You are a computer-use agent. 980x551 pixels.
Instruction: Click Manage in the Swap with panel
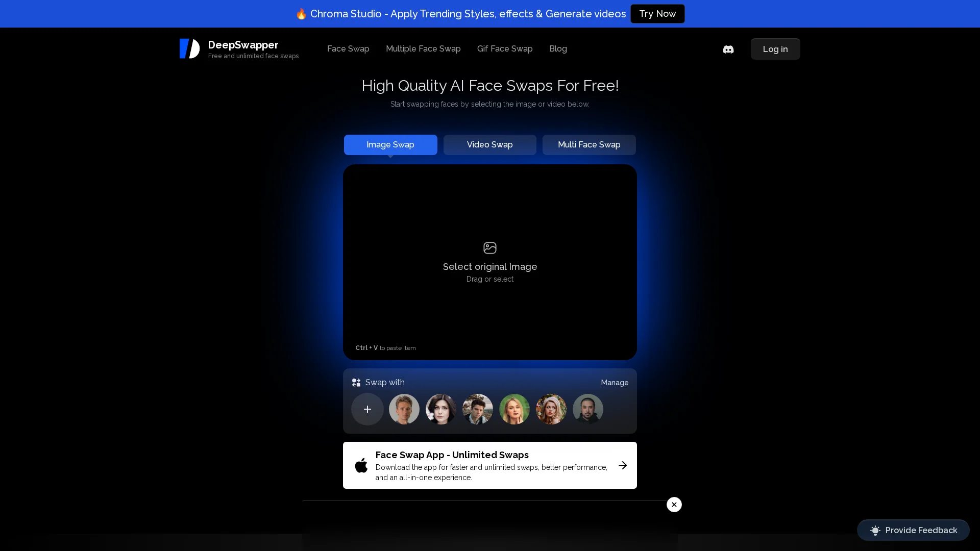[614, 383]
